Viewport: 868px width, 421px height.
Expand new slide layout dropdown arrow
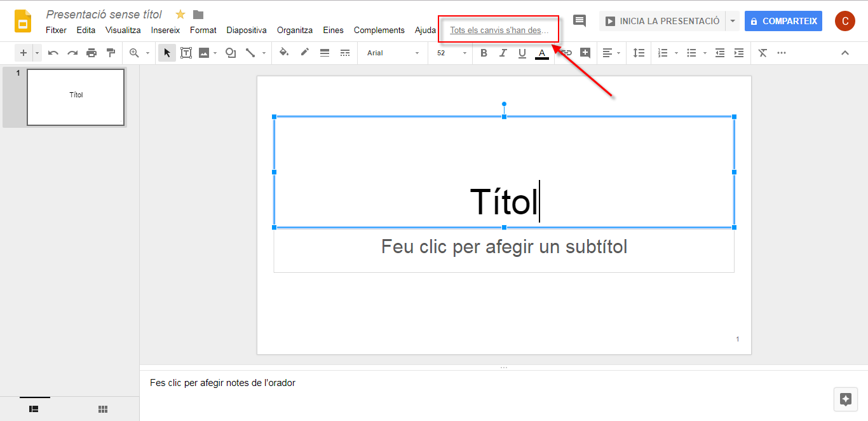tap(37, 53)
